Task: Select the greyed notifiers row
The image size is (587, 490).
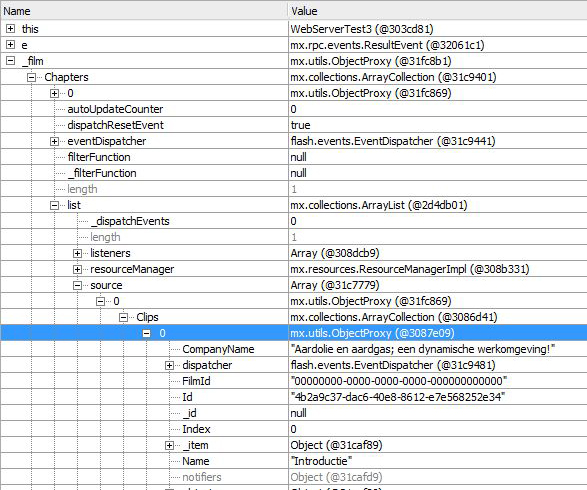Action: click(x=294, y=477)
